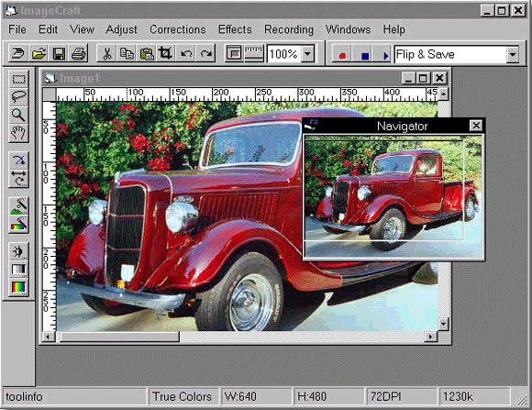Image resolution: width=532 pixels, height=410 pixels.
Task: Open the View menu
Action: (x=82, y=29)
